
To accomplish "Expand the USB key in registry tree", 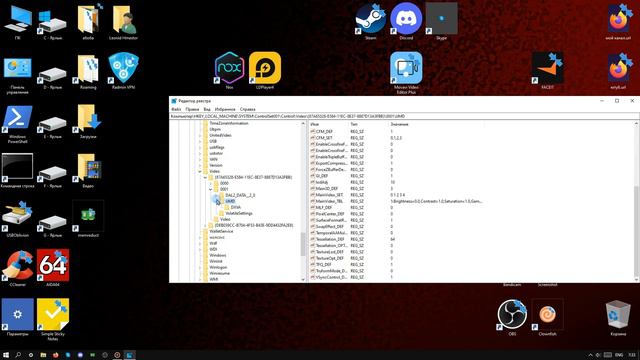I will 200,141.
